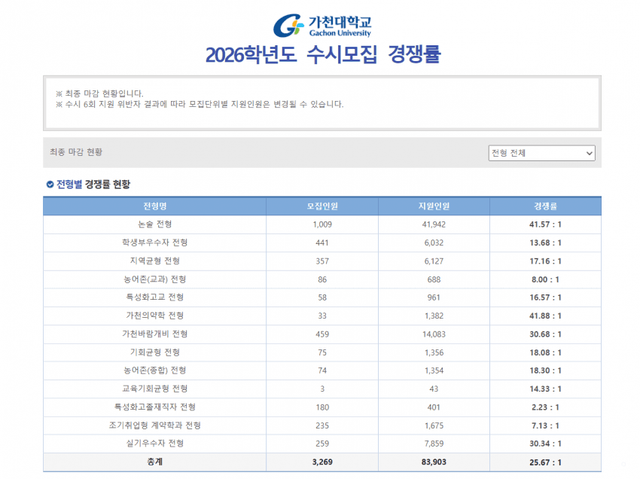640x479 pixels.
Task: Click the 2026학년도 수시모집 경쟁률 page title
Action: tap(322, 53)
